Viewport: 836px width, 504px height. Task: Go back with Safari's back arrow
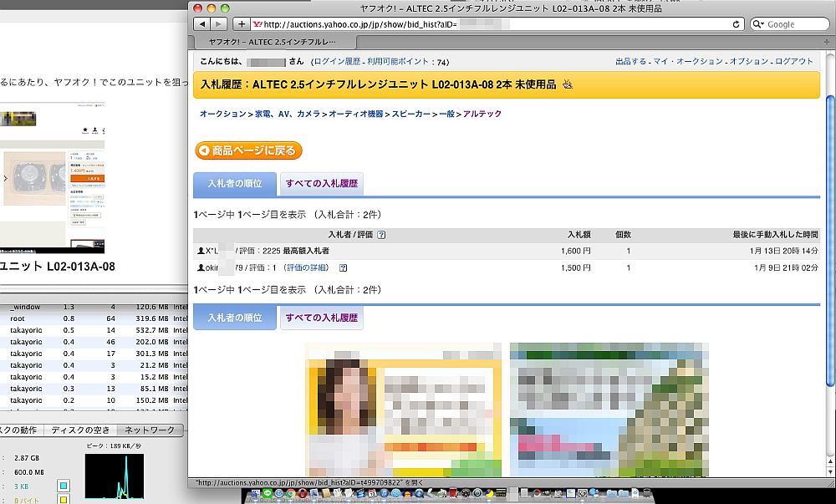(x=201, y=24)
